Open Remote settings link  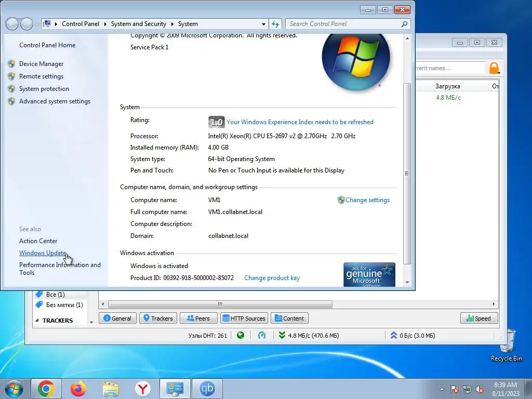coord(41,76)
